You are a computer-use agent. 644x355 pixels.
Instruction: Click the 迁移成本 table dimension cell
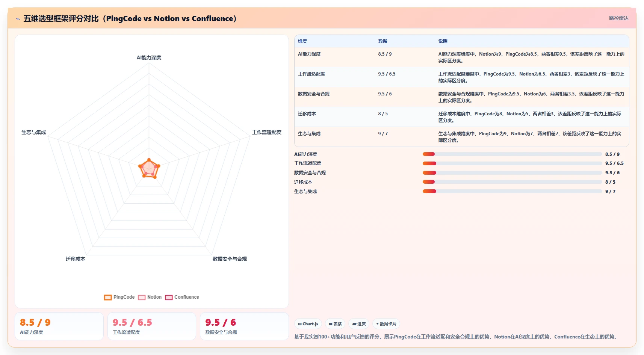(x=307, y=114)
